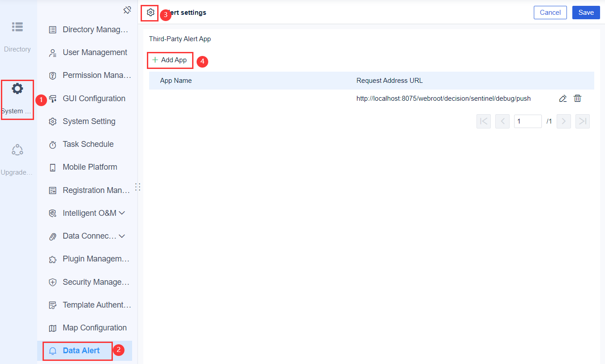Save the alert settings
Image resolution: width=605 pixels, height=364 pixels.
pos(586,13)
